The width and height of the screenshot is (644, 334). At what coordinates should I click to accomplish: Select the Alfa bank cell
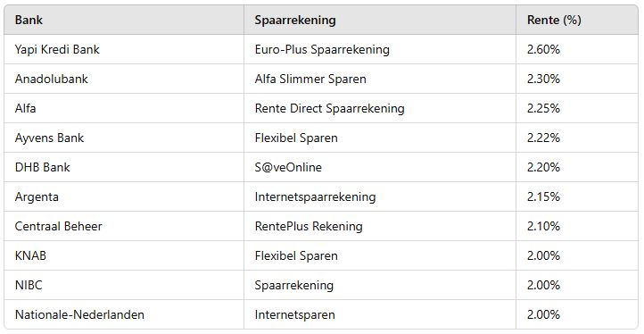point(124,108)
